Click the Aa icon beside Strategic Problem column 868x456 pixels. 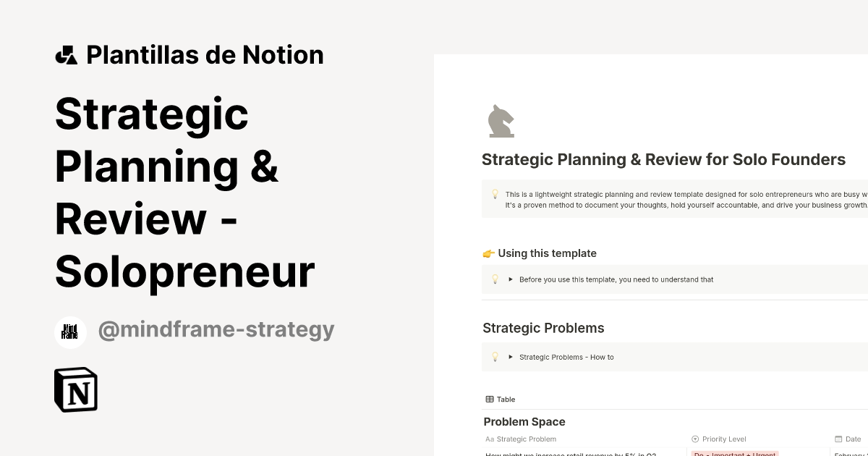489,439
